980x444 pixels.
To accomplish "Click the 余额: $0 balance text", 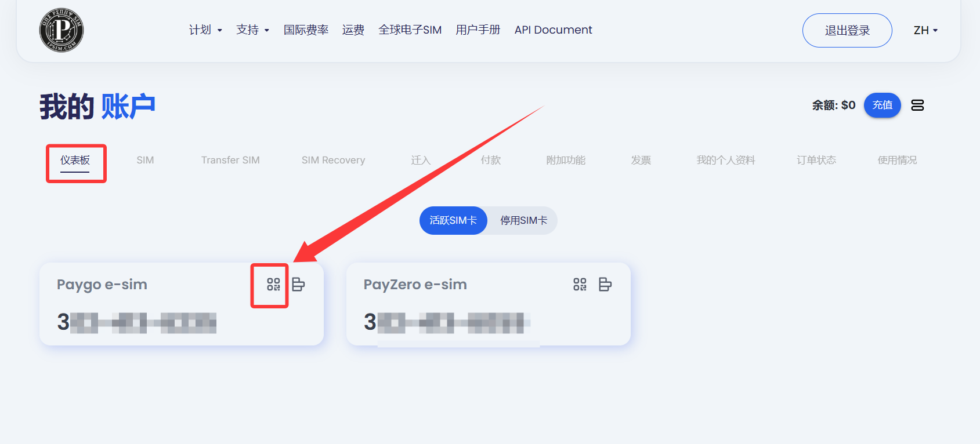I will (834, 105).
